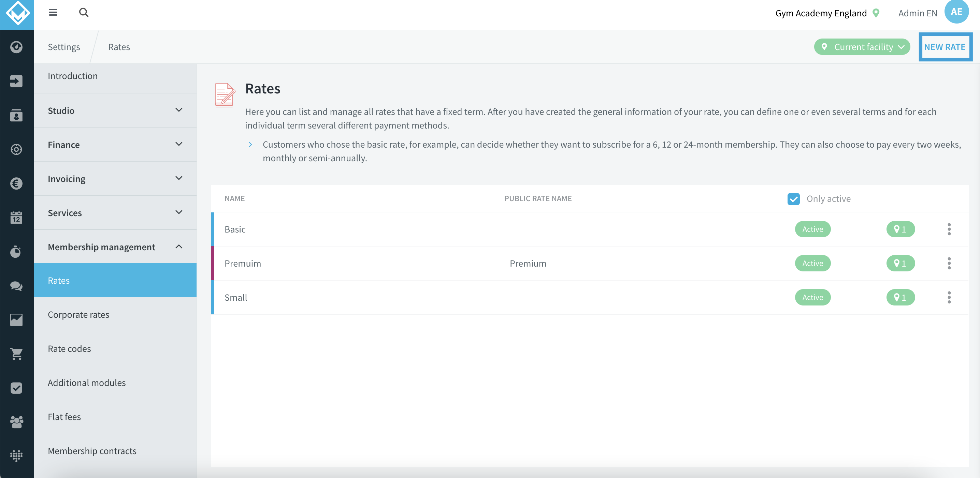The height and width of the screenshot is (478, 980).
Task: Click the NAME column header
Action: point(234,198)
